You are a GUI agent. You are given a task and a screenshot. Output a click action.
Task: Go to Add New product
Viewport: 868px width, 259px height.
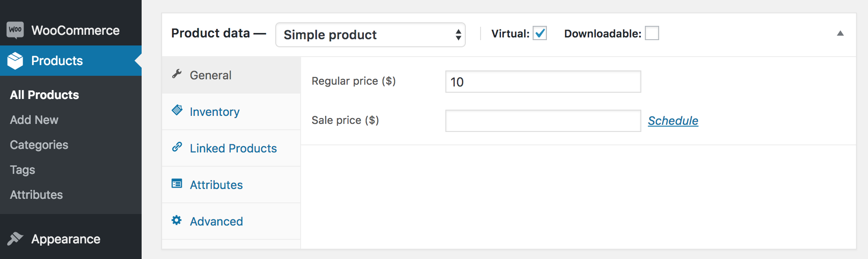coord(34,120)
